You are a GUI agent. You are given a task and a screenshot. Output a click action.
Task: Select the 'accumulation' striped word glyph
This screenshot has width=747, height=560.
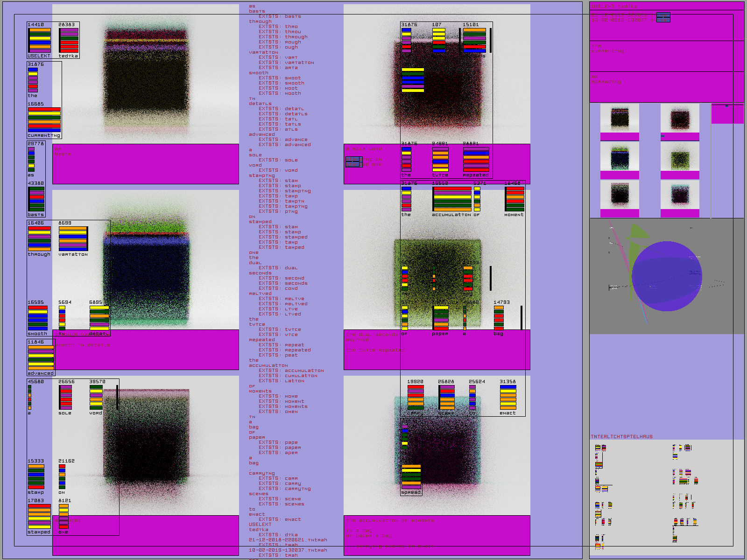pos(451,199)
